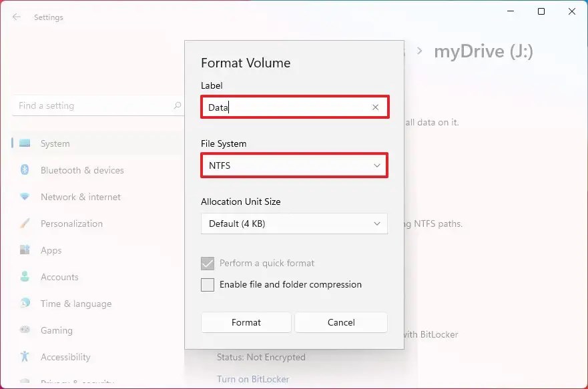Click the System icon in sidebar
Screen dimensions: 588x389
(25, 143)
